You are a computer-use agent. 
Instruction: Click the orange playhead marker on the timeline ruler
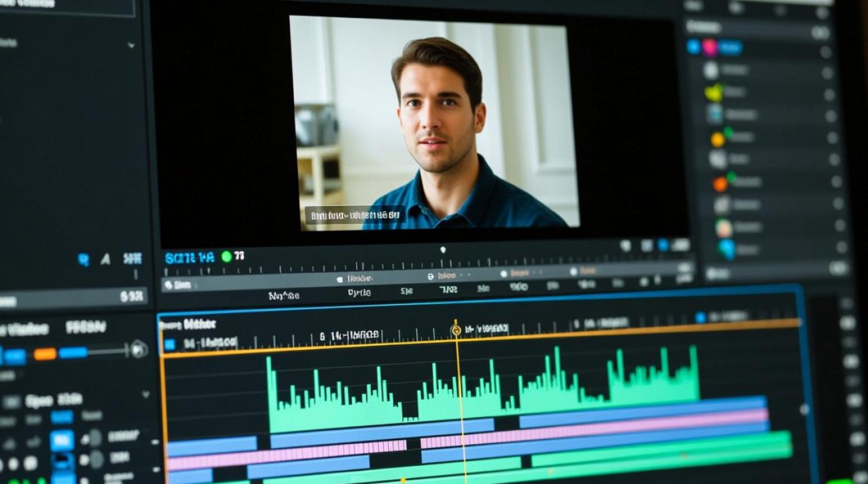(x=456, y=330)
